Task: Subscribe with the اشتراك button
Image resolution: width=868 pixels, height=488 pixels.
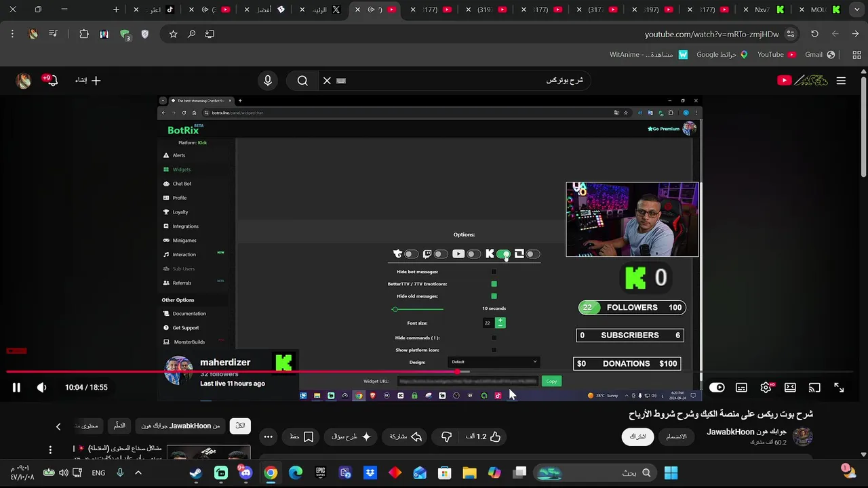Action: point(638,436)
